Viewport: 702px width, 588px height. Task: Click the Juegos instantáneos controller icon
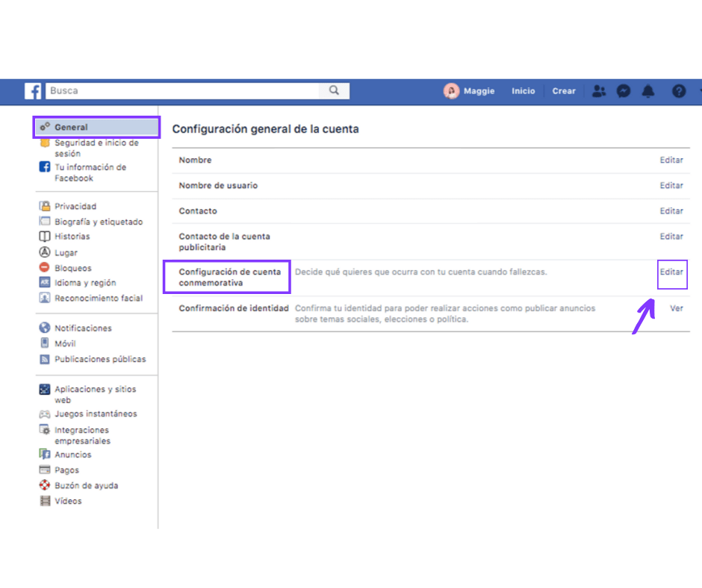click(45, 414)
